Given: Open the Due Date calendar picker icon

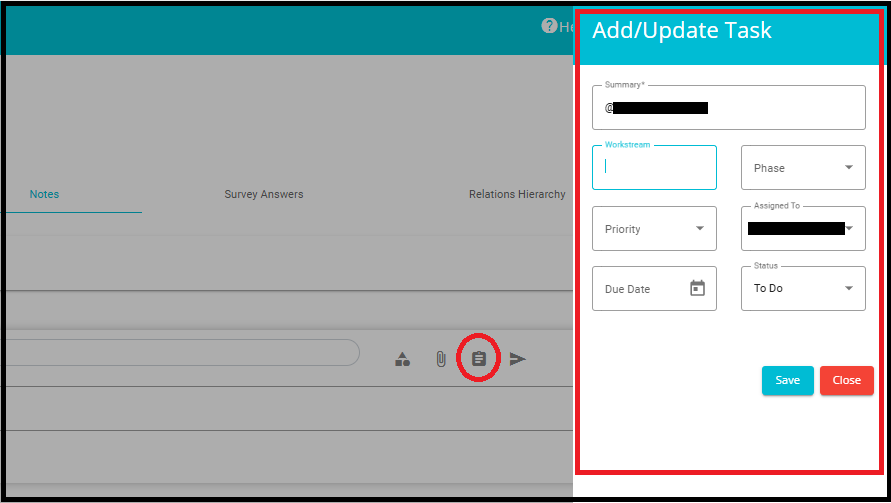Looking at the screenshot, I should pyautogui.click(x=697, y=288).
